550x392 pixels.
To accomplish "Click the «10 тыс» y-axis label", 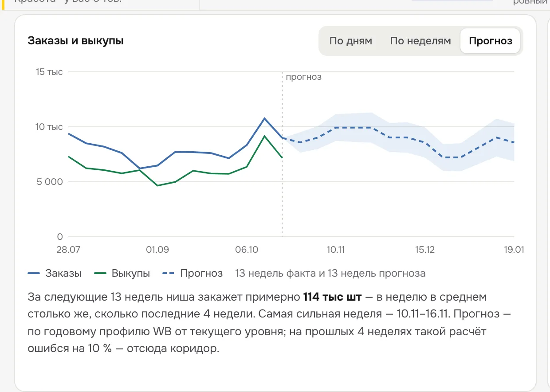I will point(50,127).
